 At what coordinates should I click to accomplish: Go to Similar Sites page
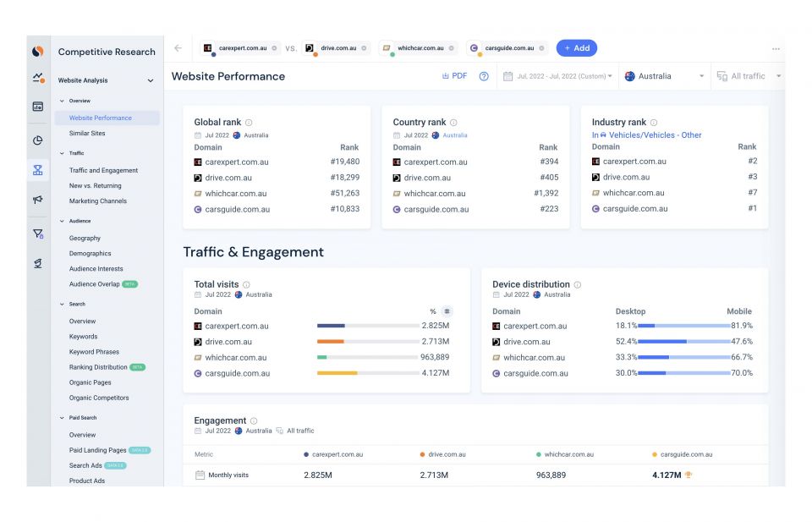click(x=87, y=133)
